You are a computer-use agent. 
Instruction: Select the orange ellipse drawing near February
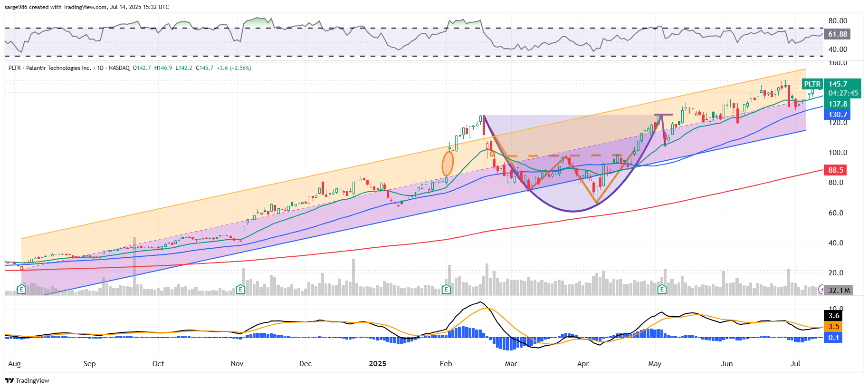click(448, 164)
